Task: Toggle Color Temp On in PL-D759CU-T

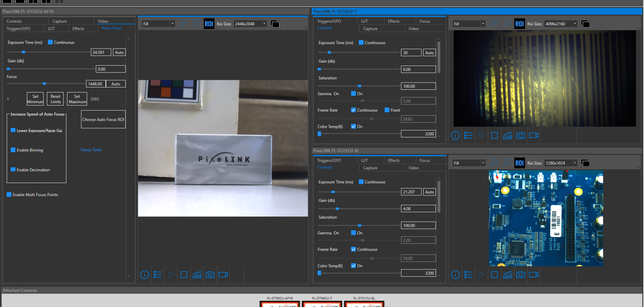Action: point(353,126)
